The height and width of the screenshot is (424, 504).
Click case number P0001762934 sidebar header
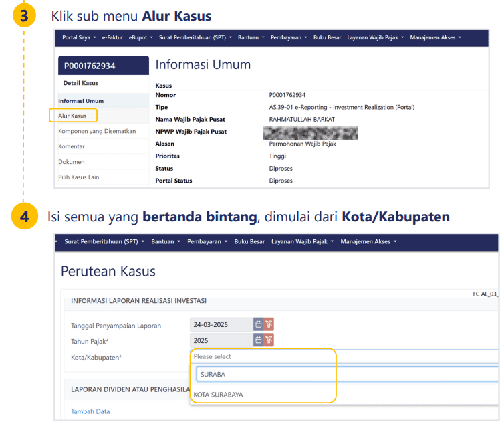[104, 66]
